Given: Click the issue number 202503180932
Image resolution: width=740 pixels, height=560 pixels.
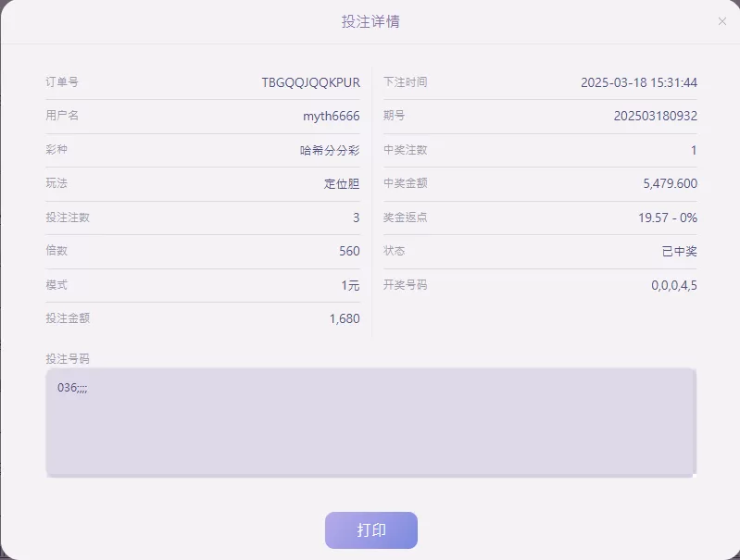Looking at the screenshot, I should [656, 116].
